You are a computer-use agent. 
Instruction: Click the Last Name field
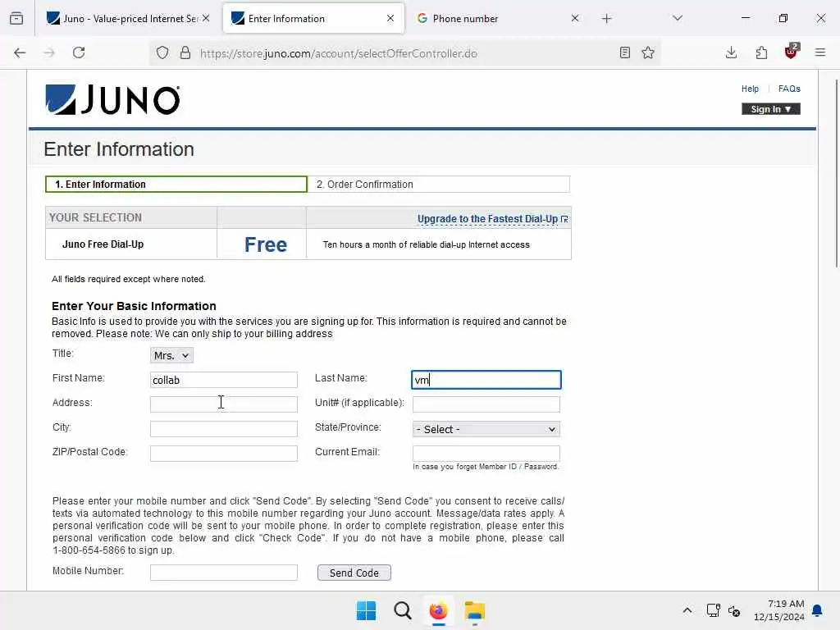pyautogui.click(x=486, y=380)
